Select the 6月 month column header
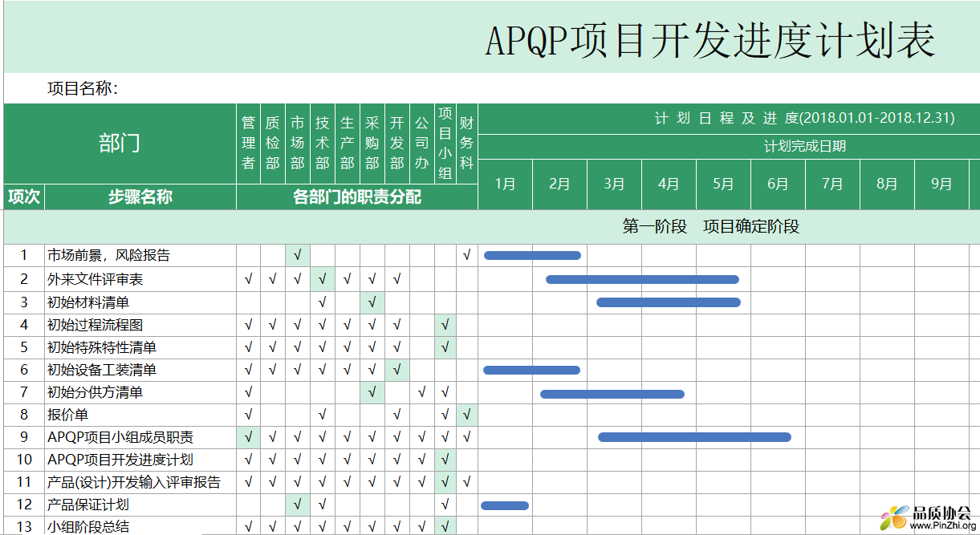 pos(779,184)
